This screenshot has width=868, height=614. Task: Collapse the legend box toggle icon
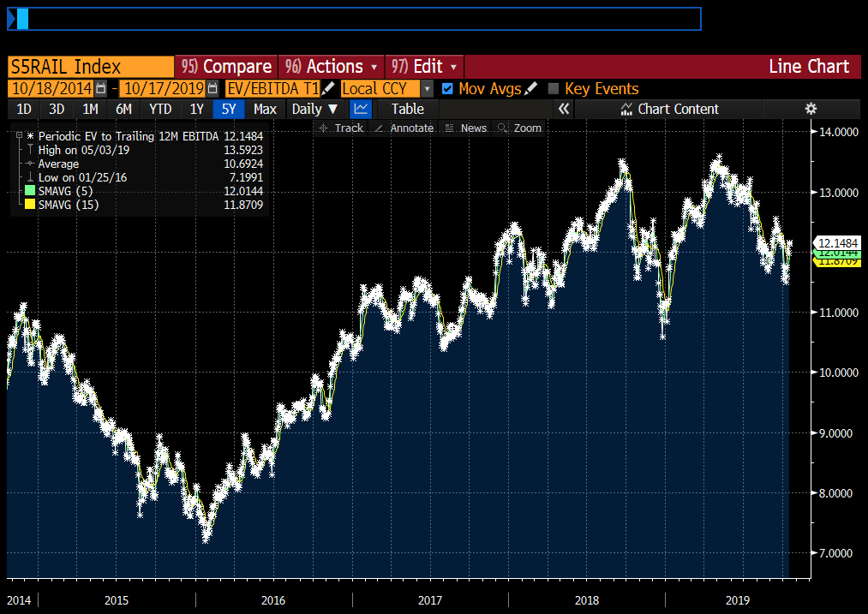[x=20, y=135]
